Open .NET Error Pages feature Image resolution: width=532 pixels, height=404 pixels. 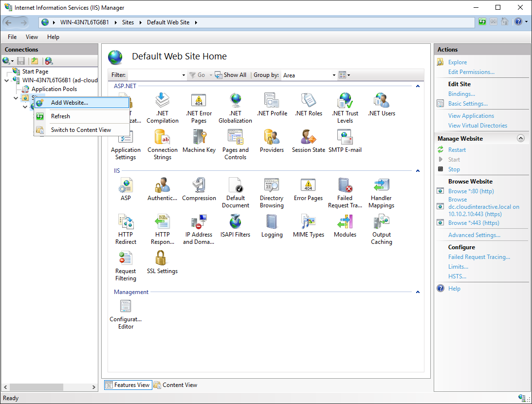pyautogui.click(x=199, y=108)
